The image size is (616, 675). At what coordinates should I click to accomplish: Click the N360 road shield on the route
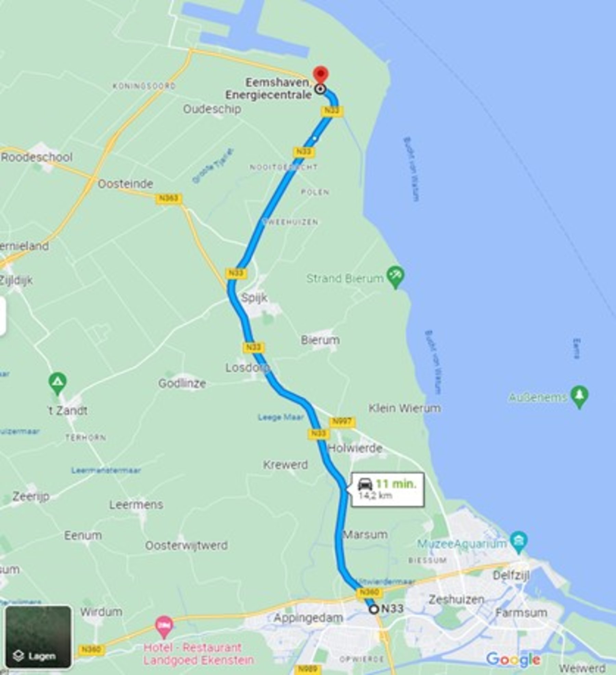pos(369,592)
